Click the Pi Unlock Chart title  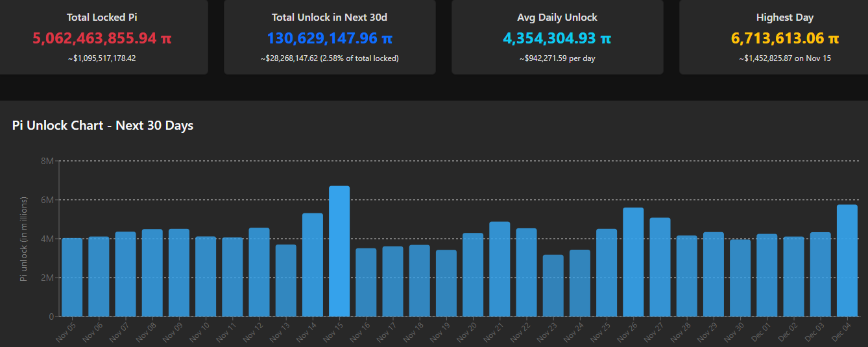pyautogui.click(x=102, y=125)
